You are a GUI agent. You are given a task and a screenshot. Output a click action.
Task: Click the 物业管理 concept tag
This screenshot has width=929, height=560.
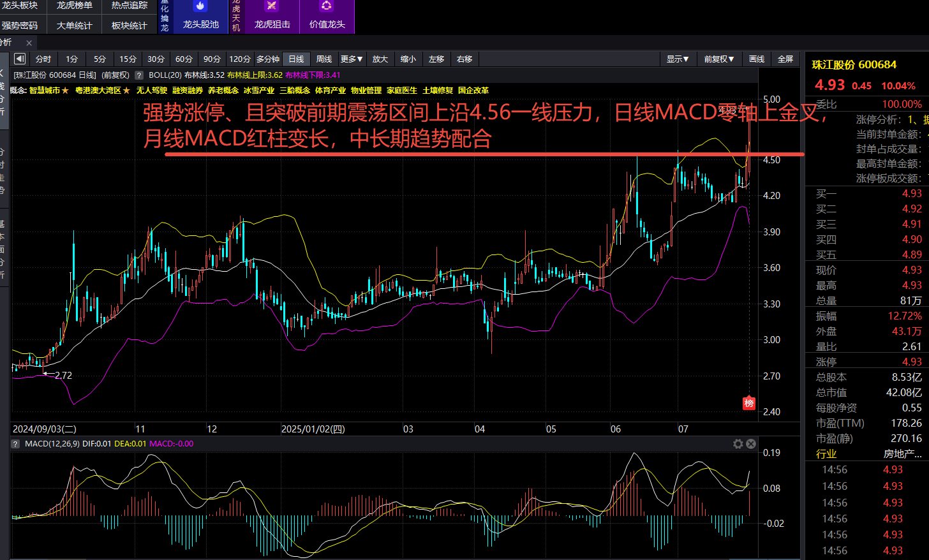coord(366,91)
